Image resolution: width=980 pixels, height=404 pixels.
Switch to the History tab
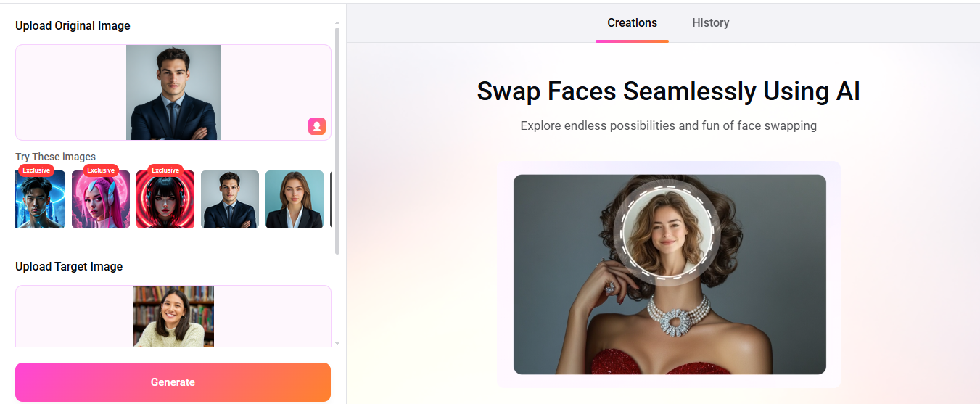710,22
